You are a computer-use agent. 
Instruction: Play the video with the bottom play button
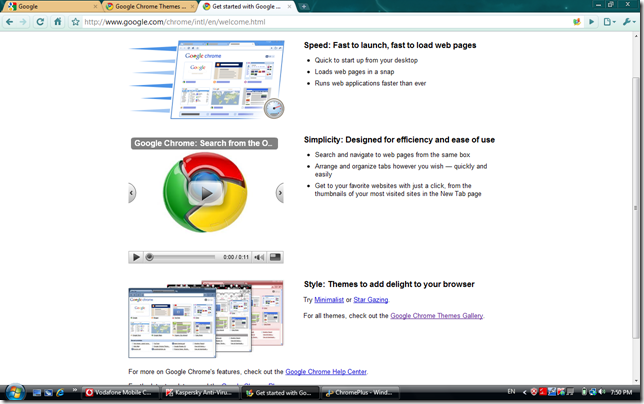tap(136, 257)
